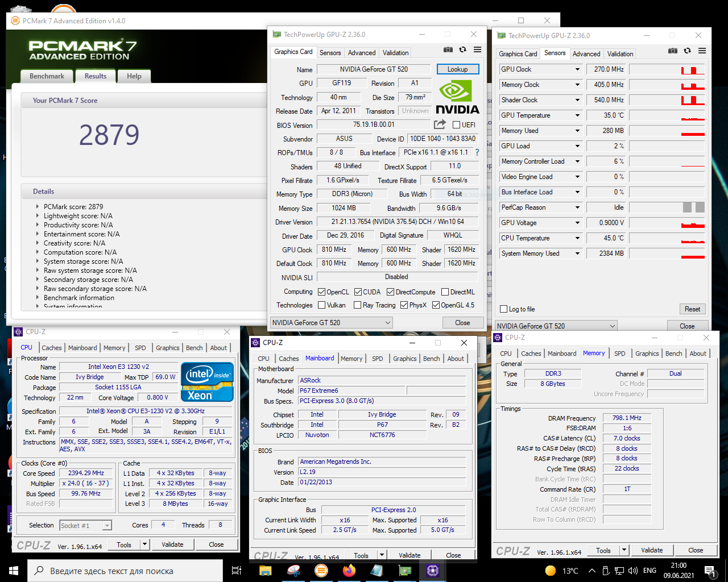This screenshot has width=728, height=582.
Task: Click BIOS export share icon beside UEFI
Action: click(440, 124)
